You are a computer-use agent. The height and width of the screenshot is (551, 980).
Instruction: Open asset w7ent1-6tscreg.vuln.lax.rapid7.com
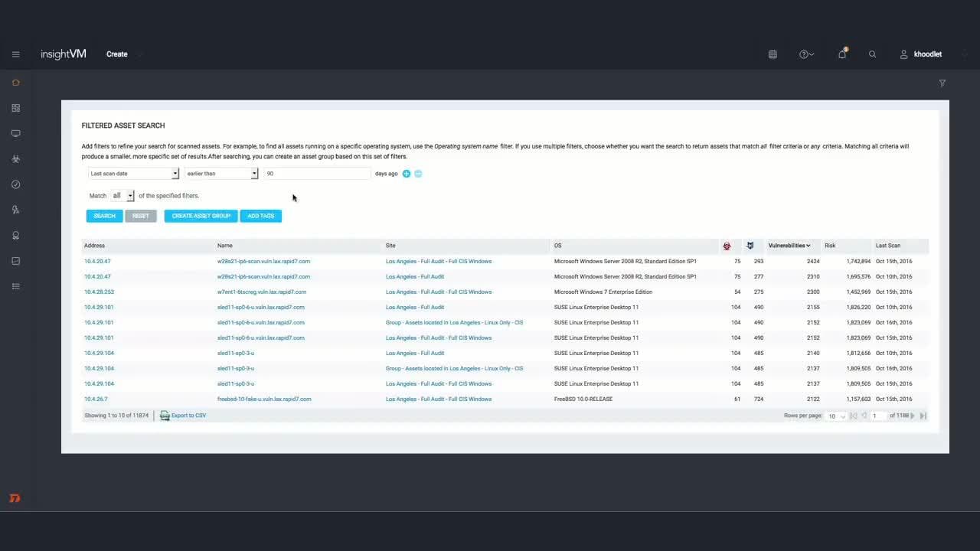(262, 292)
